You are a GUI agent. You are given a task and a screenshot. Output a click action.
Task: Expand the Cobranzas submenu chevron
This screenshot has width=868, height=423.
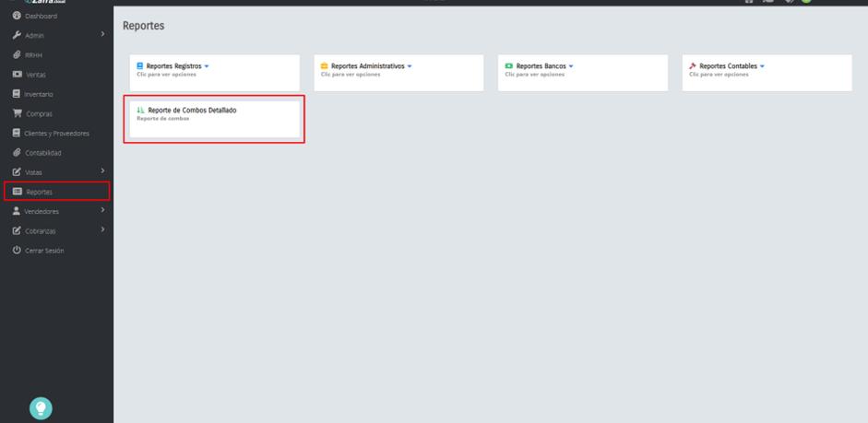click(103, 229)
